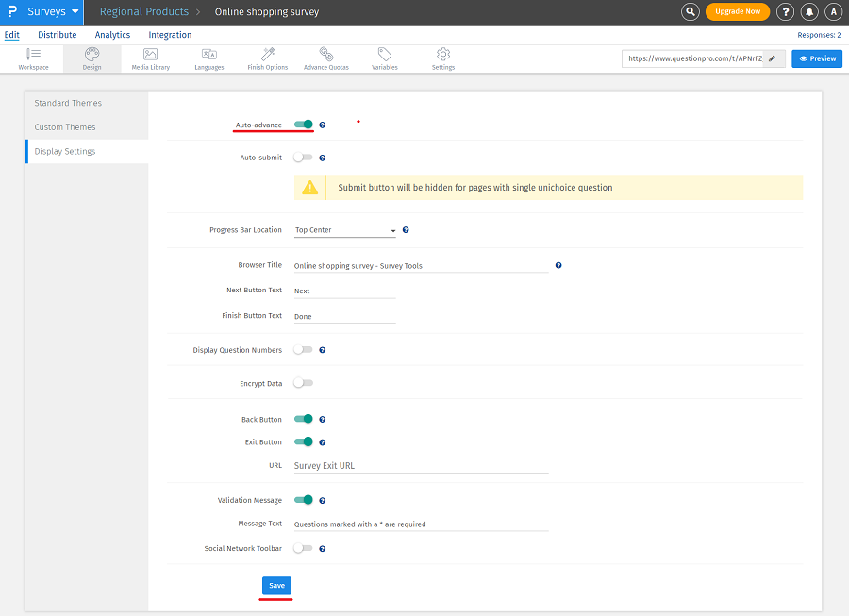Viewport: 849px width, 616px height.
Task: Turn off the Back Button toggle
Action: point(303,419)
